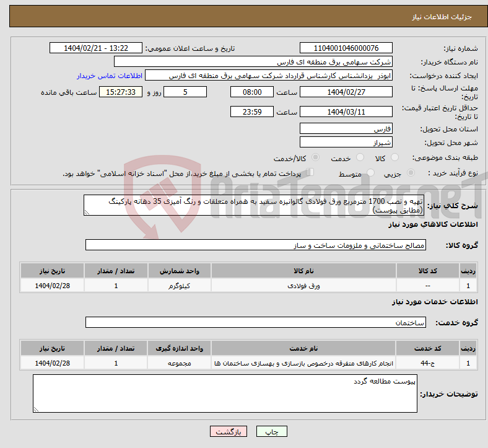This screenshot has height=448, width=488.
Task: Click buyer notes text area
Action: click(x=225, y=393)
